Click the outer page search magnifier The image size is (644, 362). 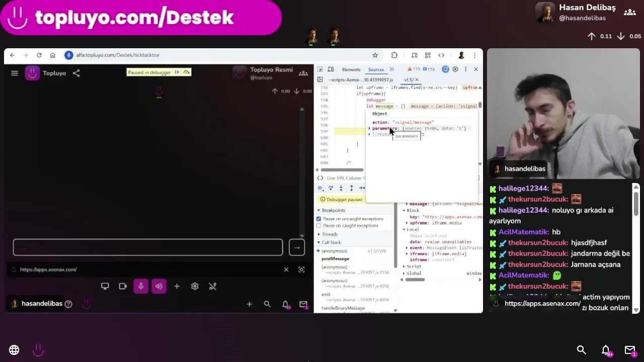(582, 350)
